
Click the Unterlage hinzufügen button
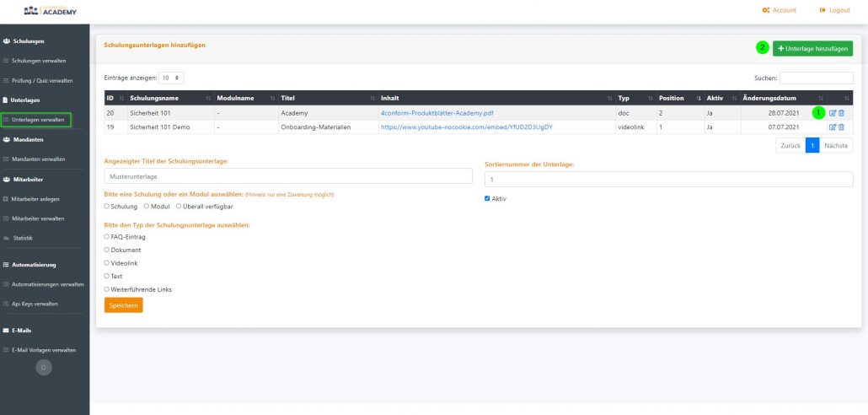[x=812, y=48]
